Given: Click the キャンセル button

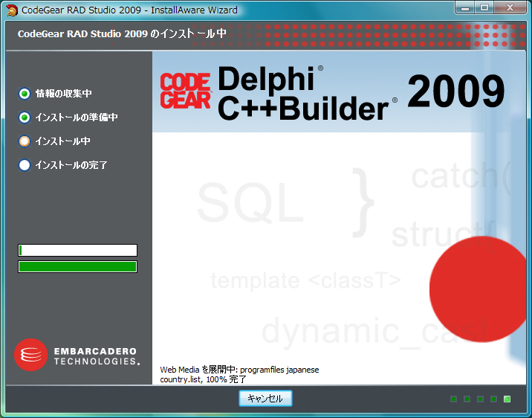Looking at the screenshot, I should click(x=265, y=398).
